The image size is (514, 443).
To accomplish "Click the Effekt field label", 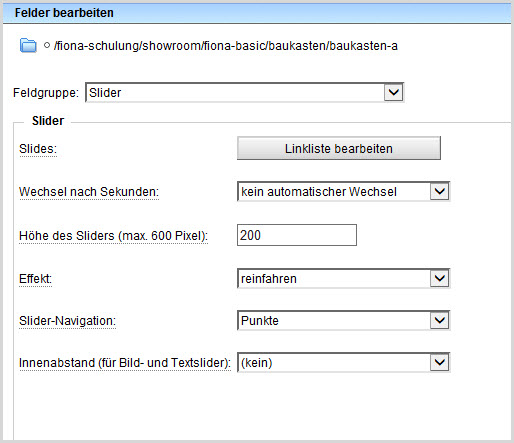I will pos(35,279).
